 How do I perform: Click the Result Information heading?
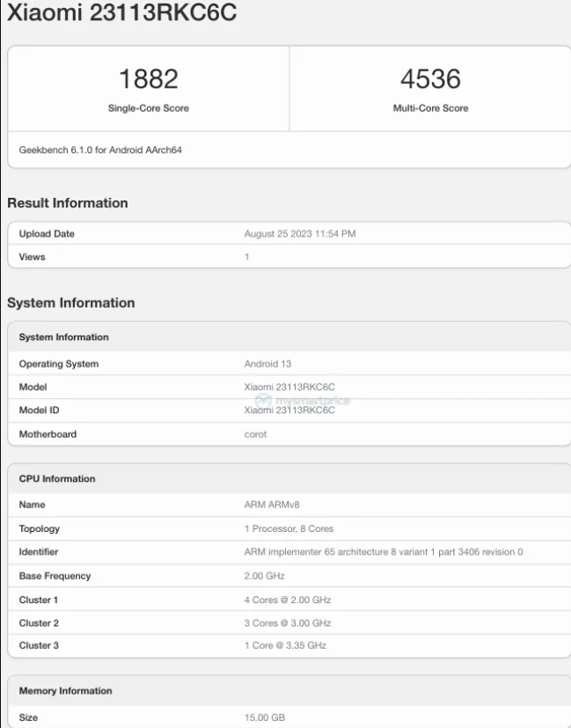[x=68, y=203]
